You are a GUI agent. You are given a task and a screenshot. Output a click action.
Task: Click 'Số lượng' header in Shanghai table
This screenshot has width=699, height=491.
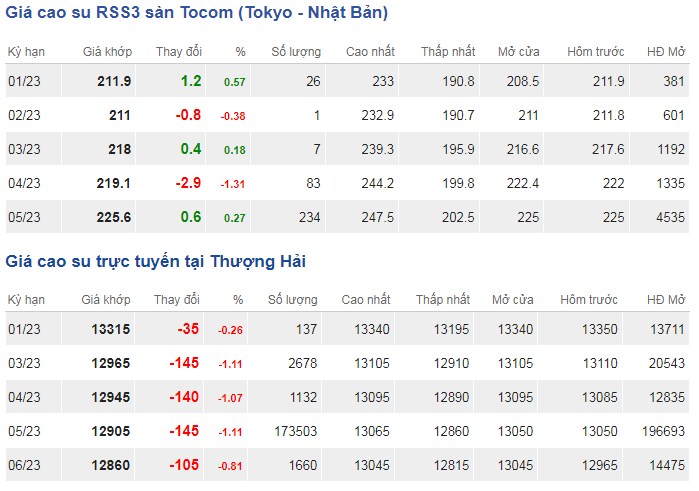293,300
